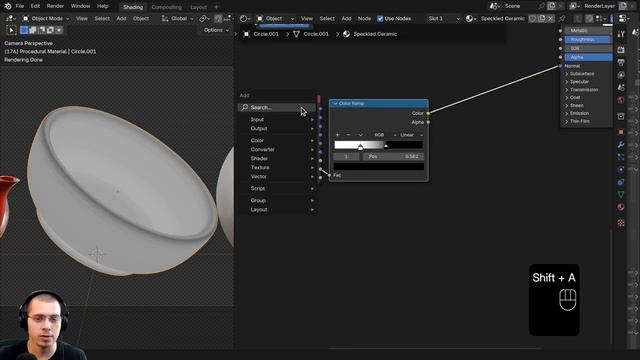Image resolution: width=640 pixels, height=360 pixels.
Task: Click Scene browse icon
Action: (495, 6)
